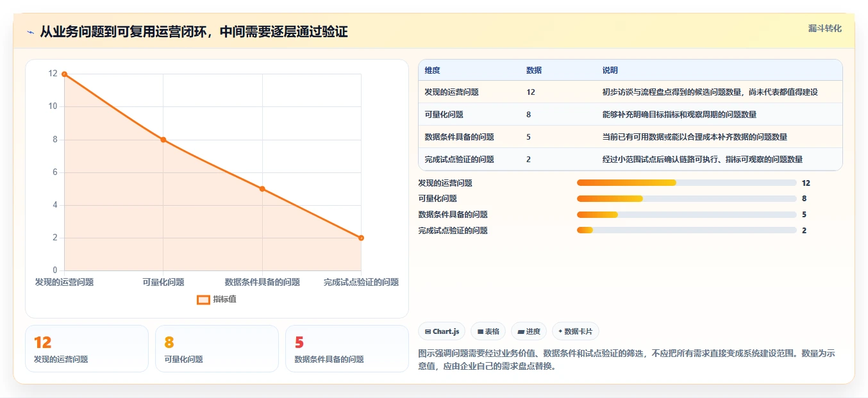Click the footer note starting 图示强调问题

626,360
